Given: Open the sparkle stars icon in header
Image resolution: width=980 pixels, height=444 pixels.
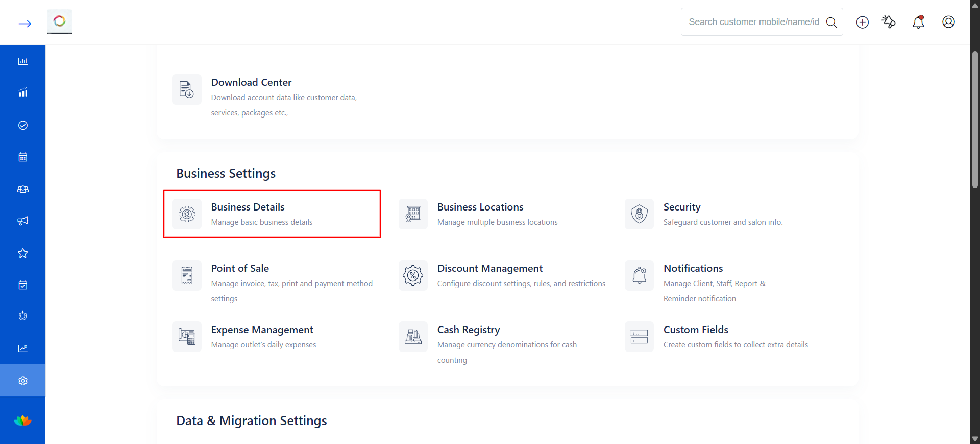Looking at the screenshot, I should 889,21.
